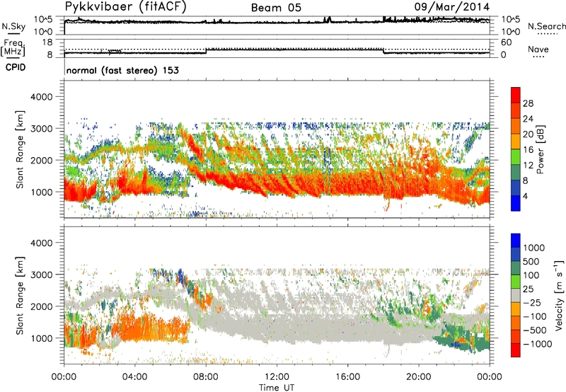566x392 pixels.
Task: Click the 'Time UT' axis label
Action: [x=277, y=388]
